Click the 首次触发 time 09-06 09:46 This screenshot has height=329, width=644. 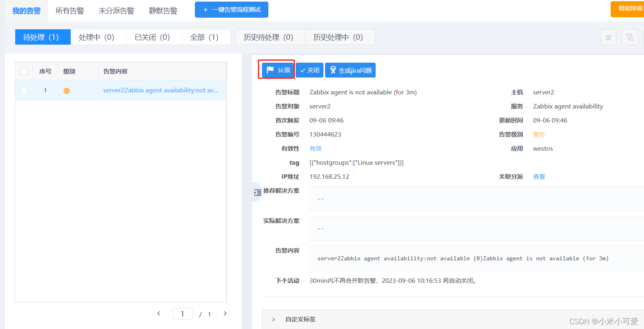[x=327, y=121]
